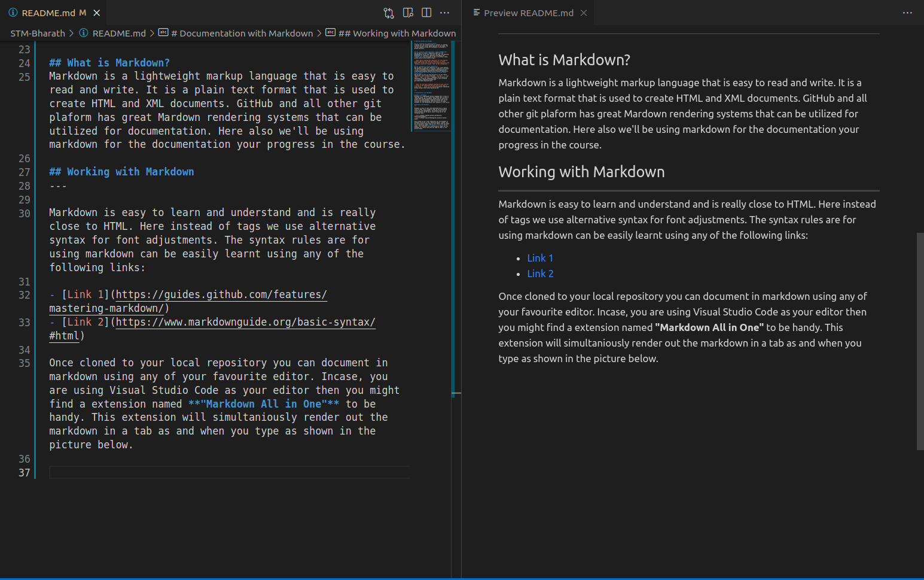Click guides.github.com URL in editor
Viewport: 924px width, 580px height.
click(188, 301)
